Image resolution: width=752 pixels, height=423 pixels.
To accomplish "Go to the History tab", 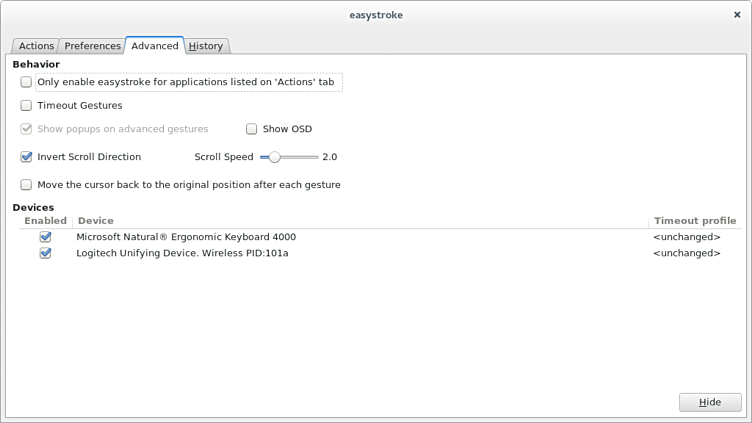I will [206, 46].
